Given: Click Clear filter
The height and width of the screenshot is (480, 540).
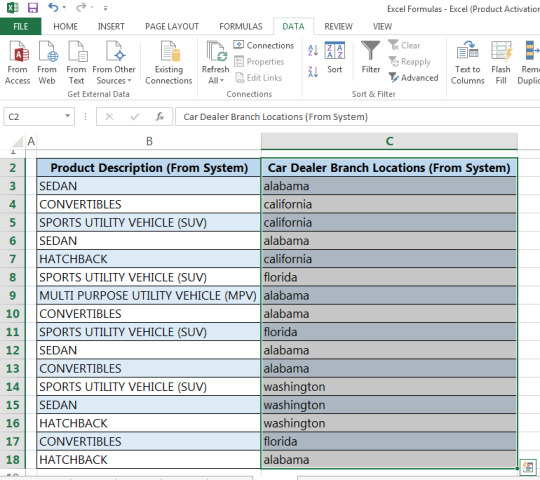Looking at the screenshot, I should (x=404, y=45).
